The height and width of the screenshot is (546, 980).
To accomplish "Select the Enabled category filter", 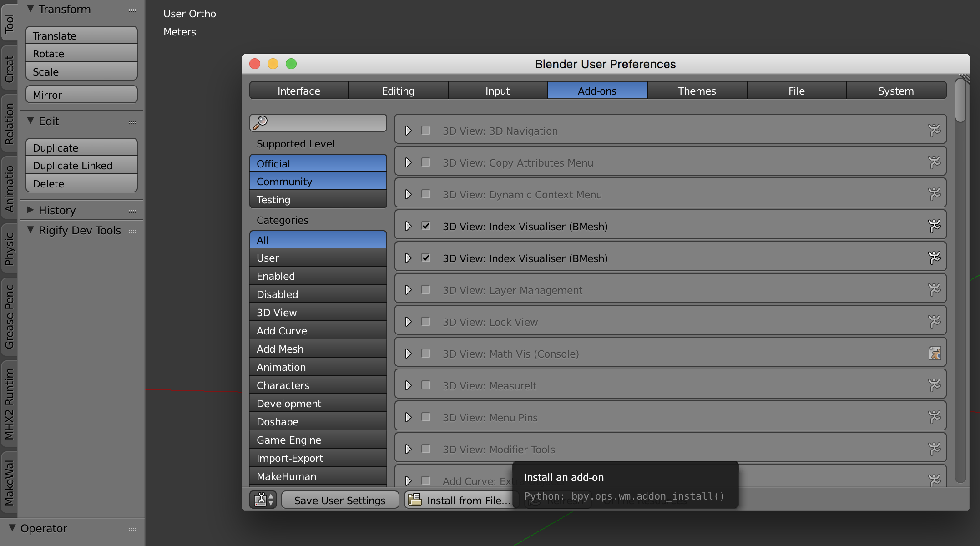I will click(x=318, y=276).
